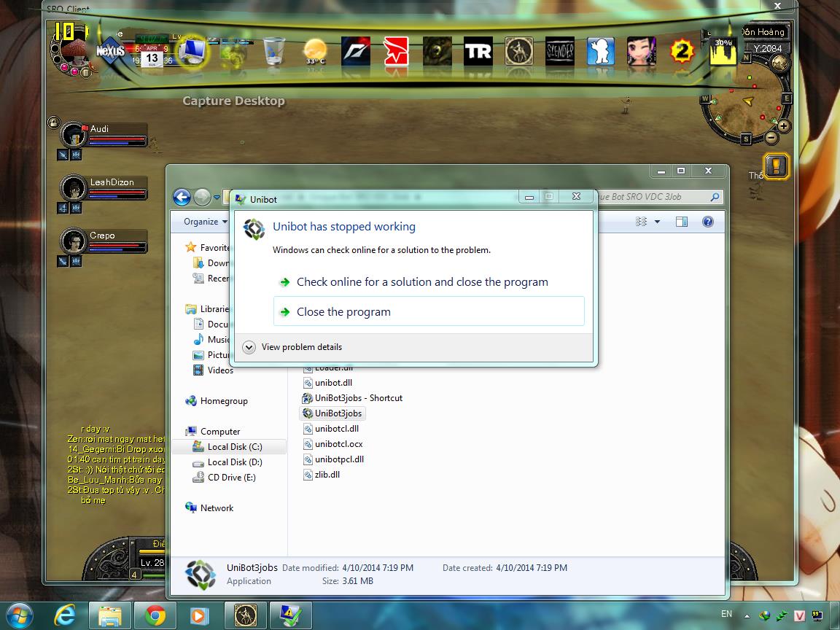840x630 pixels.
Task: Open Explorer Help question mark icon
Action: coord(708,222)
